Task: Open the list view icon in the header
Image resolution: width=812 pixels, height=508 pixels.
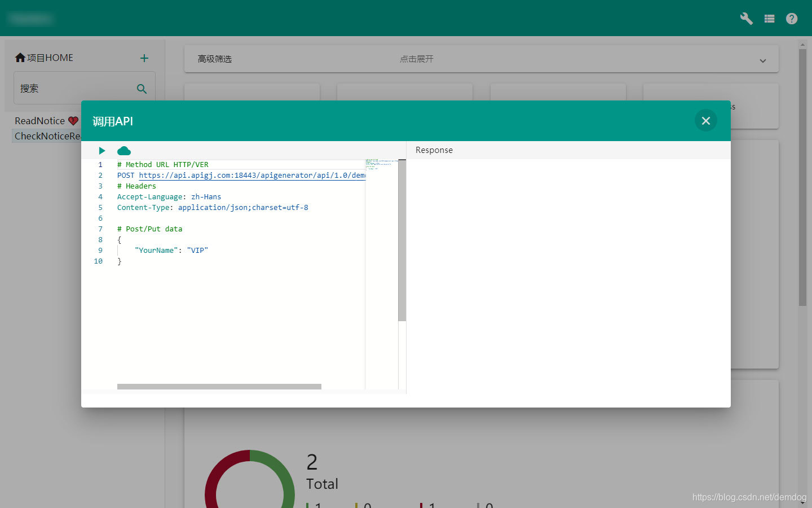Action: click(x=769, y=19)
